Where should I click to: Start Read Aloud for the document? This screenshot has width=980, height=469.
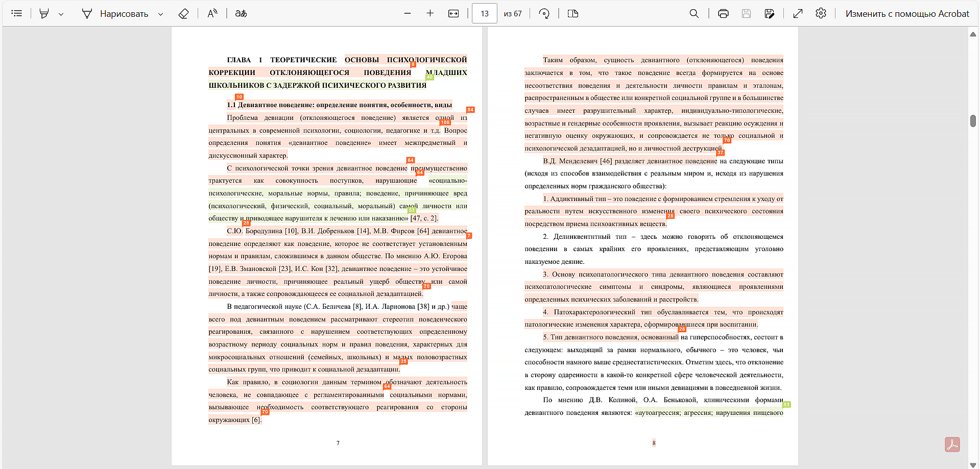coord(212,14)
